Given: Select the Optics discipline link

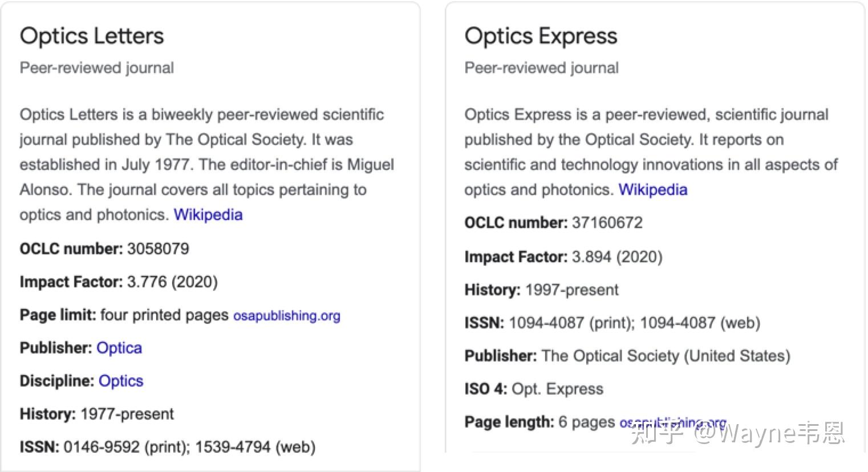Looking at the screenshot, I should tap(120, 381).
